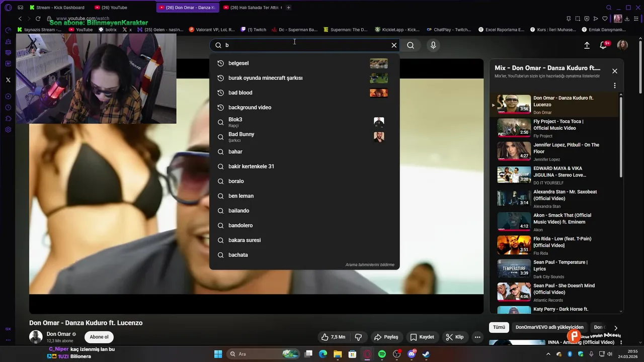The height and width of the screenshot is (362, 644).
Task: Click the heart bookmark icon in address bar
Action: [x=605, y=19]
